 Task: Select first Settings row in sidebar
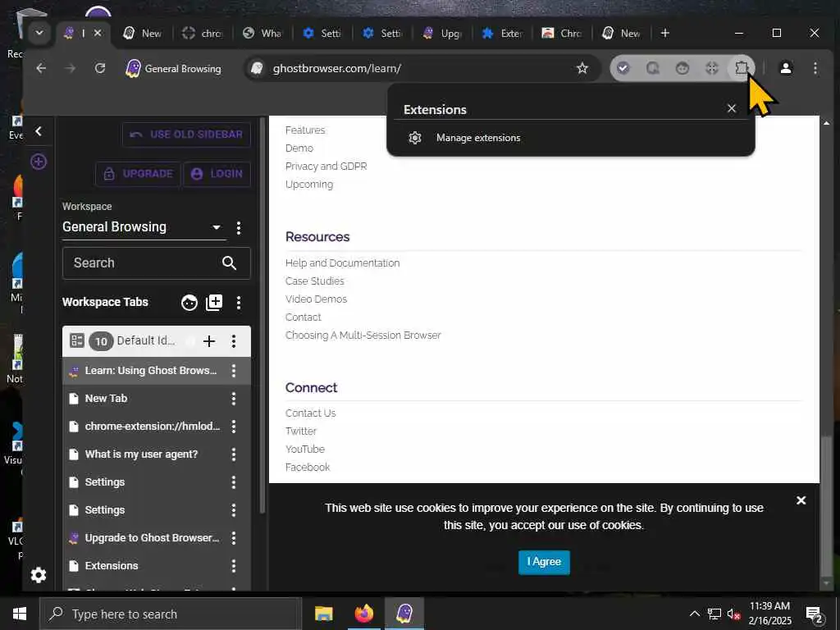pos(157,482)
